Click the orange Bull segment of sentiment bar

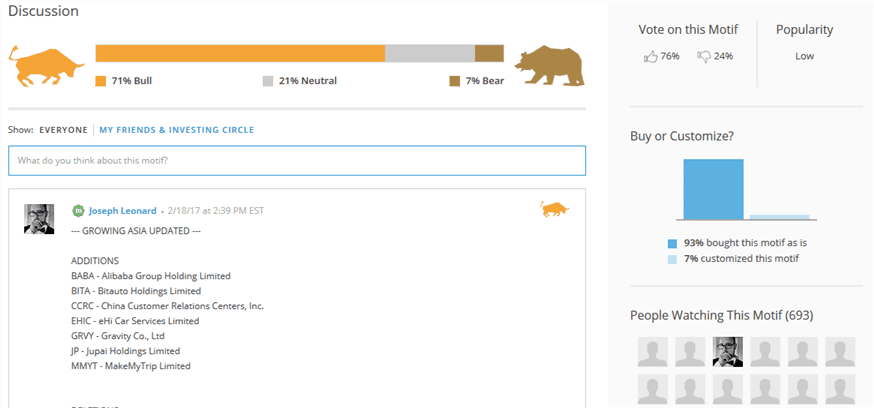240,53
